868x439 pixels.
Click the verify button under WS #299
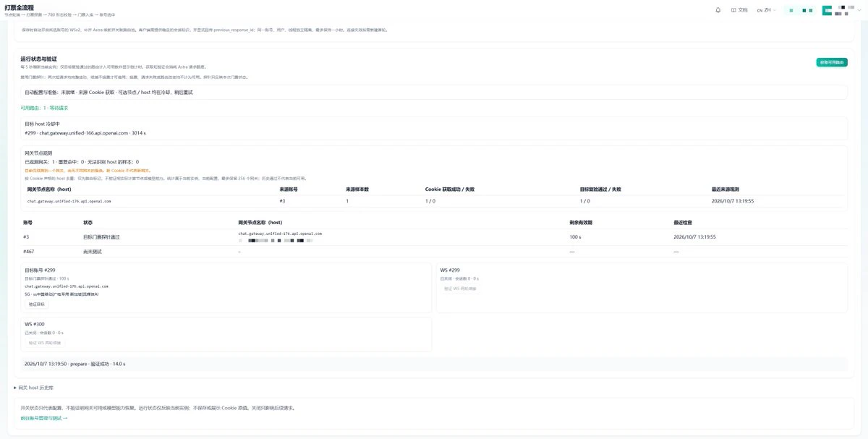coord(459,289)
